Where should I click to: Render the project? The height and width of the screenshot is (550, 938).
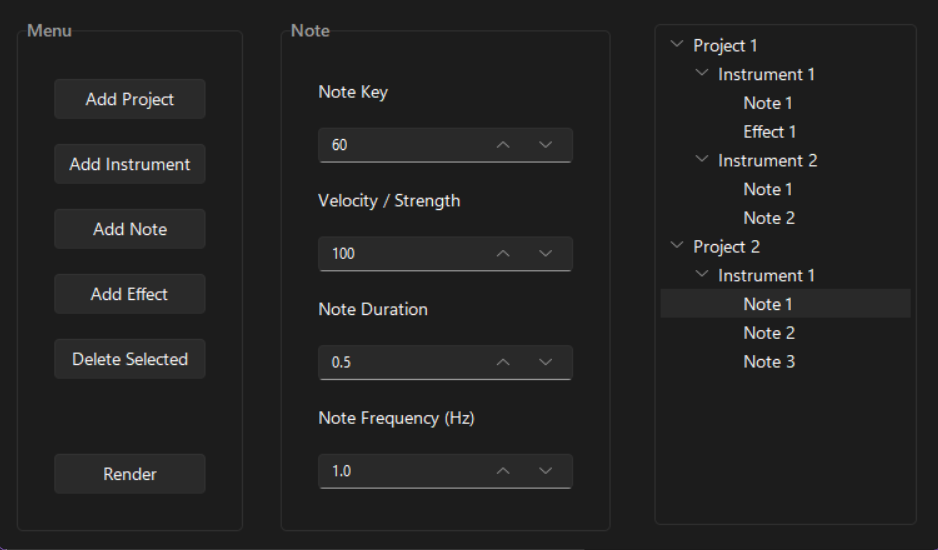click(x=130, y=474)
